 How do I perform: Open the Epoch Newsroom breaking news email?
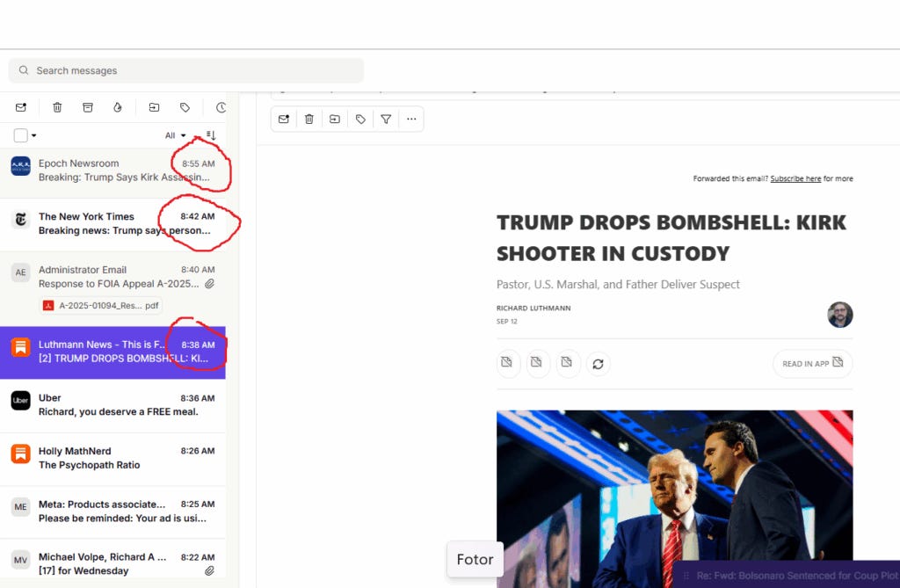click(x=114, y=171)
